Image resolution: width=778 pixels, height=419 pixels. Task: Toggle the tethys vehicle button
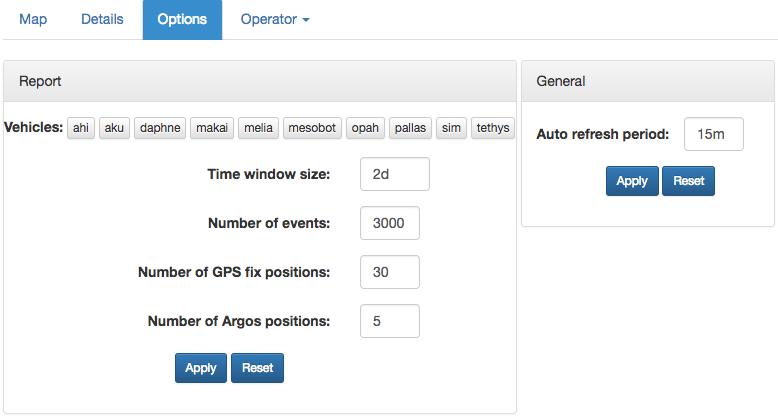(493, 128)
